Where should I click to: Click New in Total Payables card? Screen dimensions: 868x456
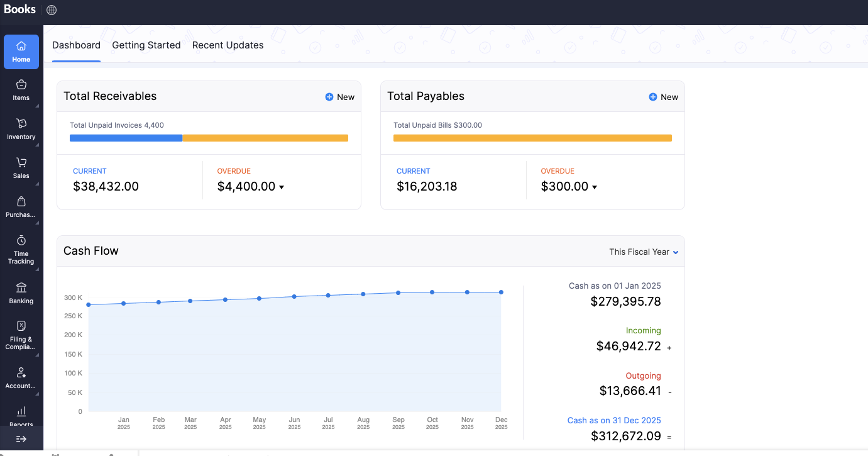[x=664, y=97]
